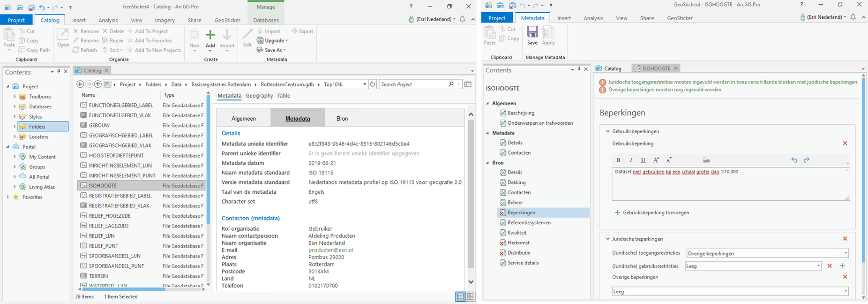Toggle Underline in the Gebruiksbeperking text editor
The width and height of the screenshot is (868, 304).
point(643,160)
